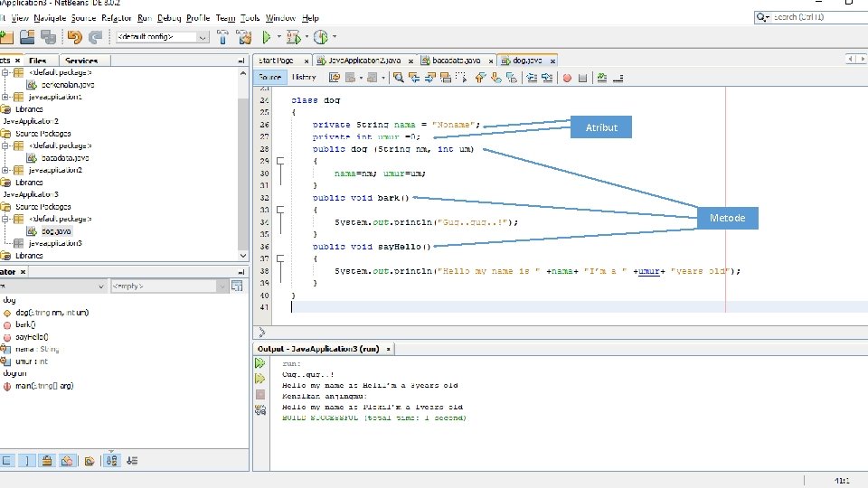Expand the javaapplication2 package node
The image size is (868, 488).
coord(5,170)
